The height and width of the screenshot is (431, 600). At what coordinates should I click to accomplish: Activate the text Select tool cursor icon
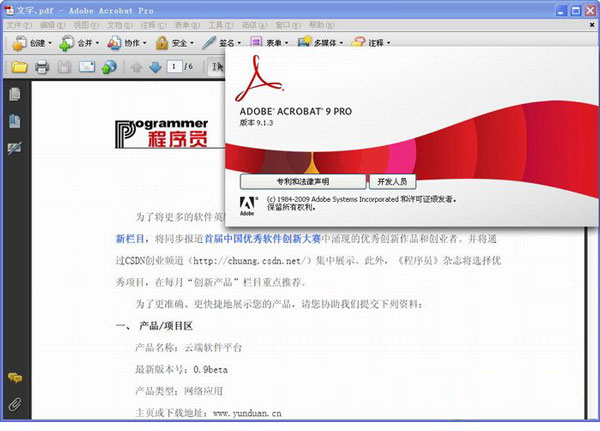[217, 67]
